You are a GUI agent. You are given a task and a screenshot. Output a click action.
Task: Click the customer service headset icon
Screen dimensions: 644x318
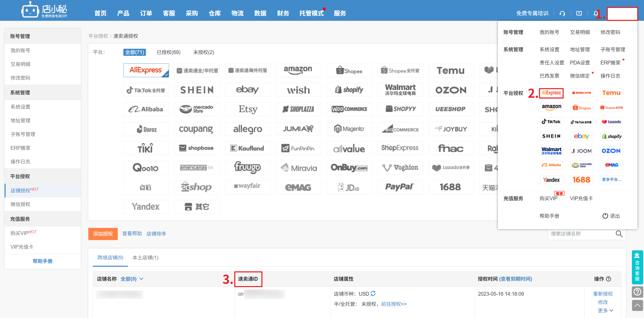click(562, 13)
